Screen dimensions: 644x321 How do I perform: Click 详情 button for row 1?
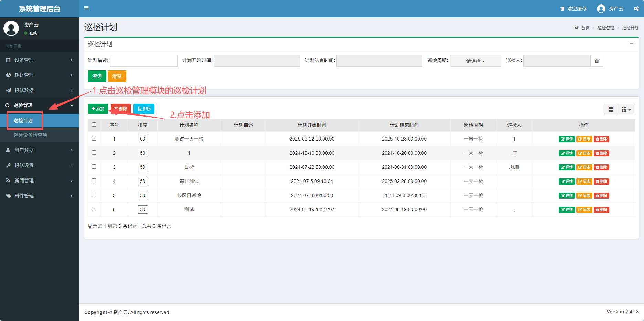pyautogui.click(x=566, y=139)
